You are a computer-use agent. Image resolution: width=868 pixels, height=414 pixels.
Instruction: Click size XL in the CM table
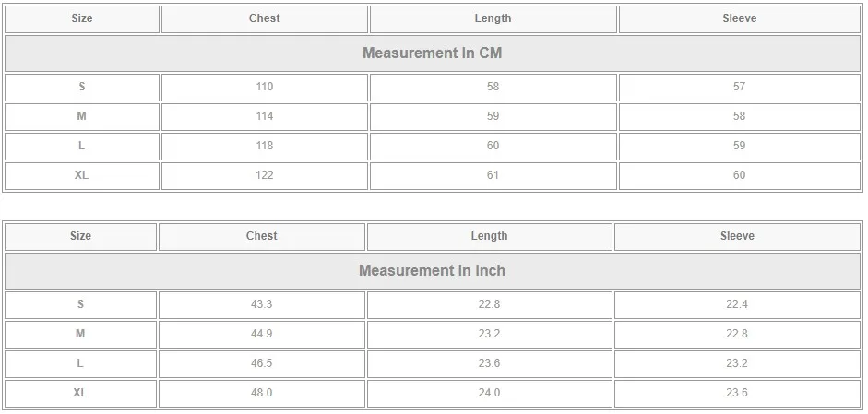tap(81, 175)
